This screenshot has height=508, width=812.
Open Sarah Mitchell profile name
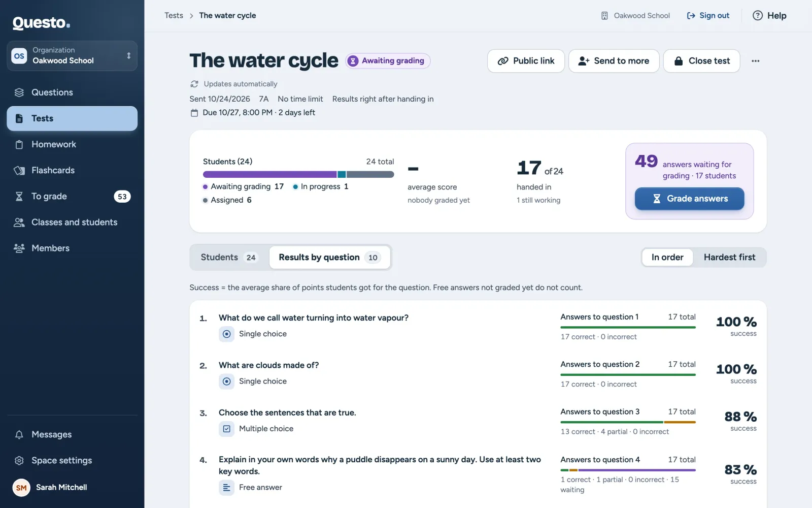point(61,487)
